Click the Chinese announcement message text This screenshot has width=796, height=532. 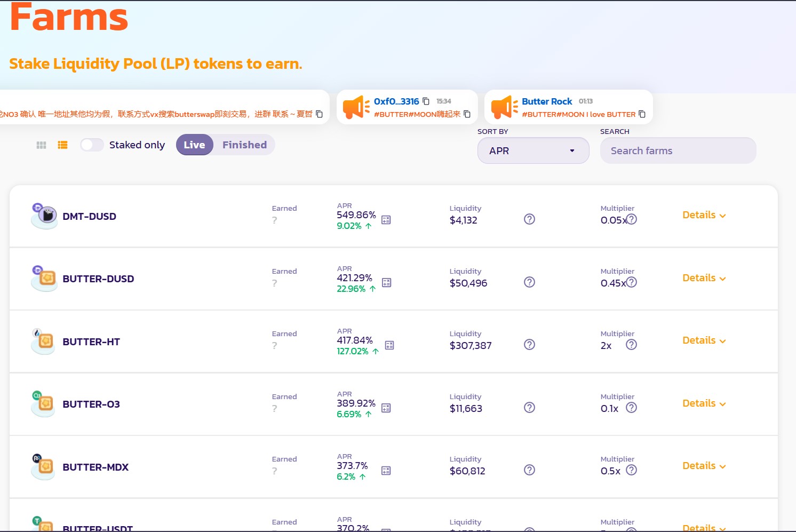[156, 114]
